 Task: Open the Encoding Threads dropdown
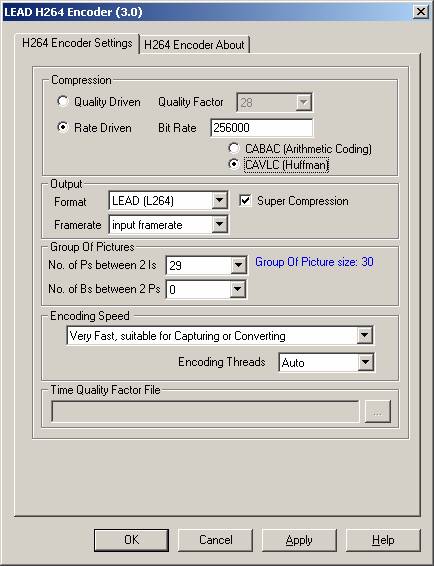[365, 362]
